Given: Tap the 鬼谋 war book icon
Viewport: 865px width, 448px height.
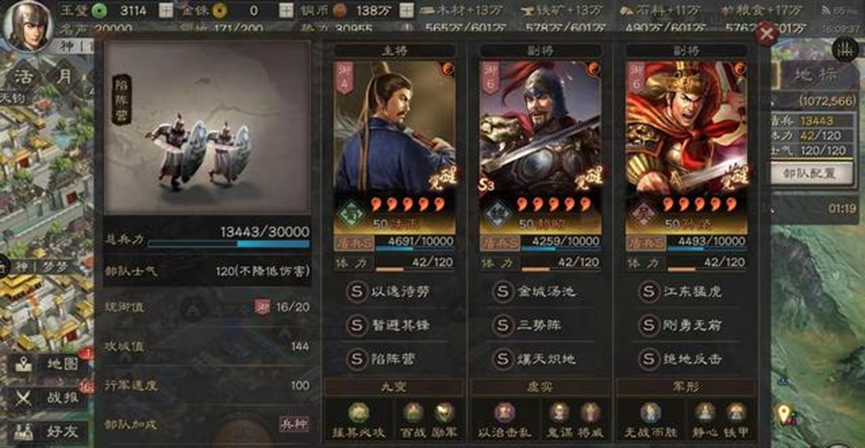Looking at the screenshot, I should coord(559,413).
